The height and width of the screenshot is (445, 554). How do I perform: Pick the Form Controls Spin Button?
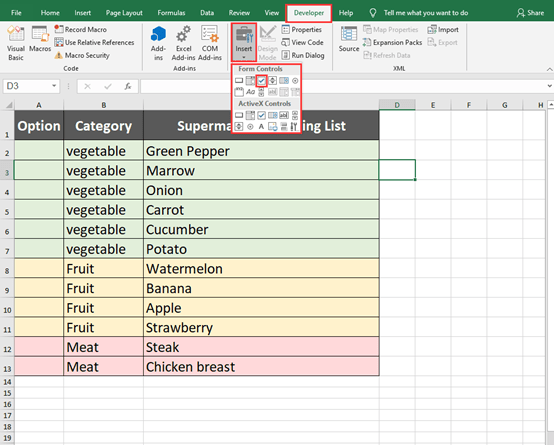273,81
